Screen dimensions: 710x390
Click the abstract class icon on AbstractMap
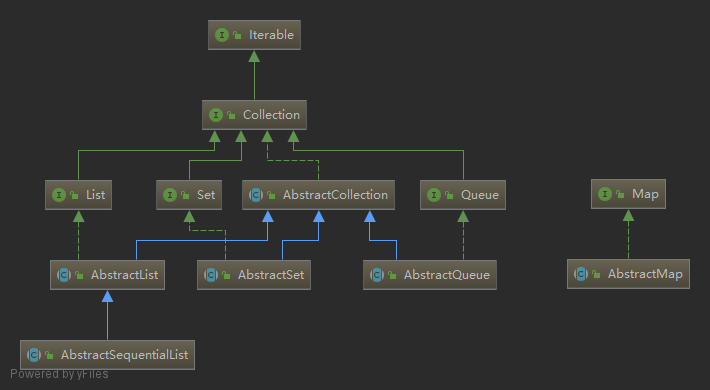[581, 274]
